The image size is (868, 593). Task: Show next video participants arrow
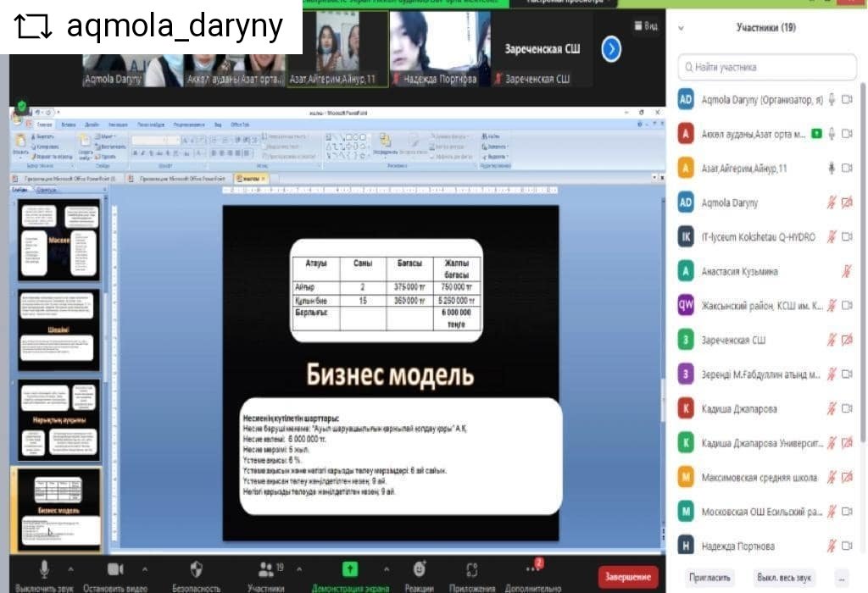(x=611, y=49)
